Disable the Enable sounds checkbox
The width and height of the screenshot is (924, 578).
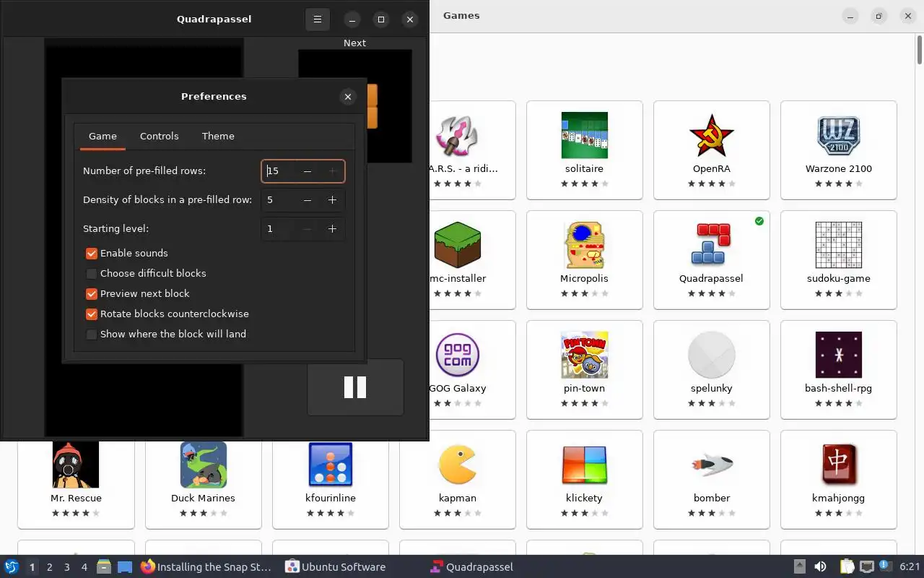[x=92, y=254]
